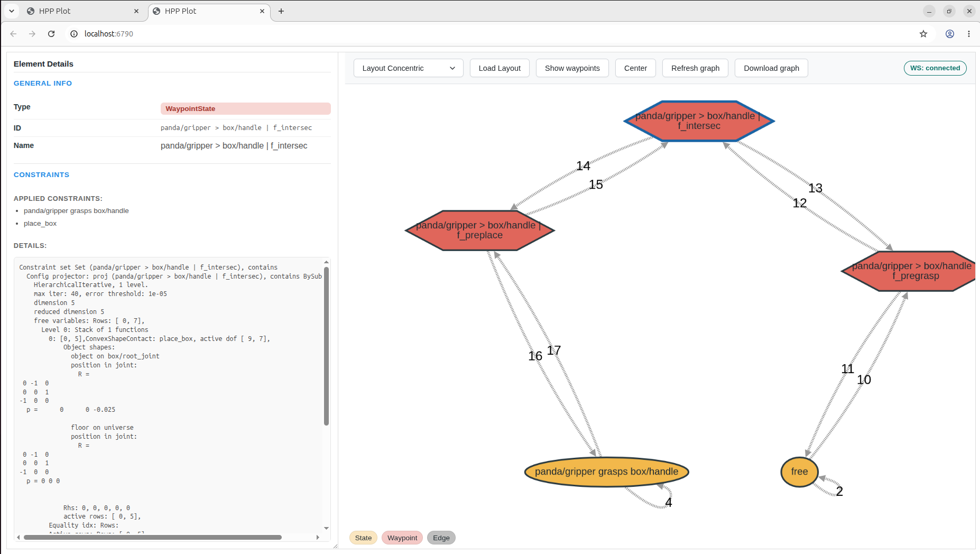The width and height of the screenshot is (980, 554).
Task: Click the browser forward arrow
Action: (32, 34)
